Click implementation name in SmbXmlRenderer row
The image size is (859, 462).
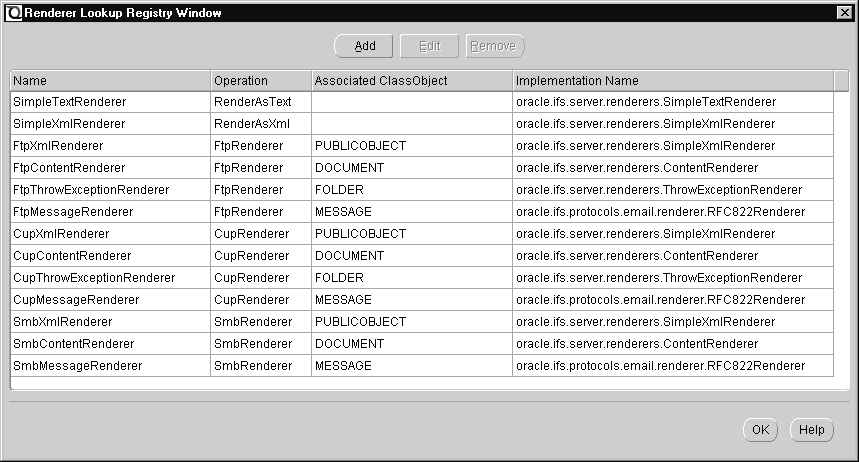click(673, 322)
